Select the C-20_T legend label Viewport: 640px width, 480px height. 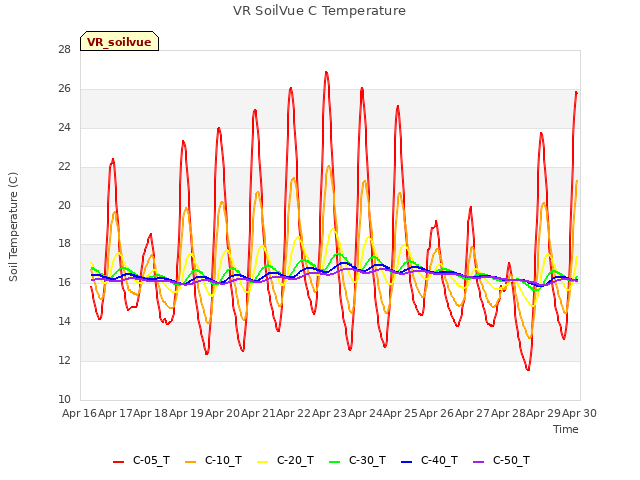(x=296, y=460)
